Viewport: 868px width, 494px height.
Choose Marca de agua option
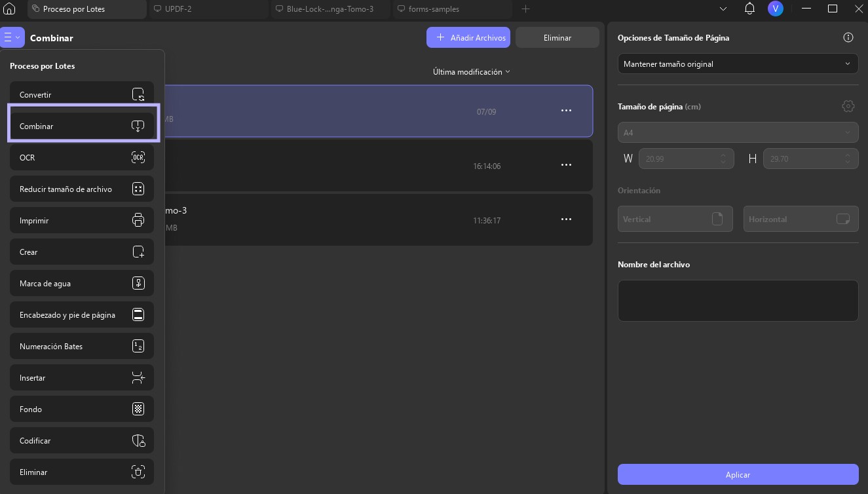pos(82,284)
